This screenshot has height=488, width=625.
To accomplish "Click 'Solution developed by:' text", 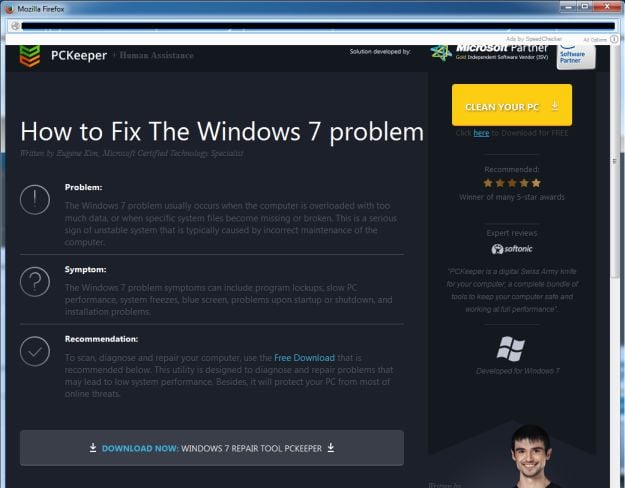I will point(380,51).
